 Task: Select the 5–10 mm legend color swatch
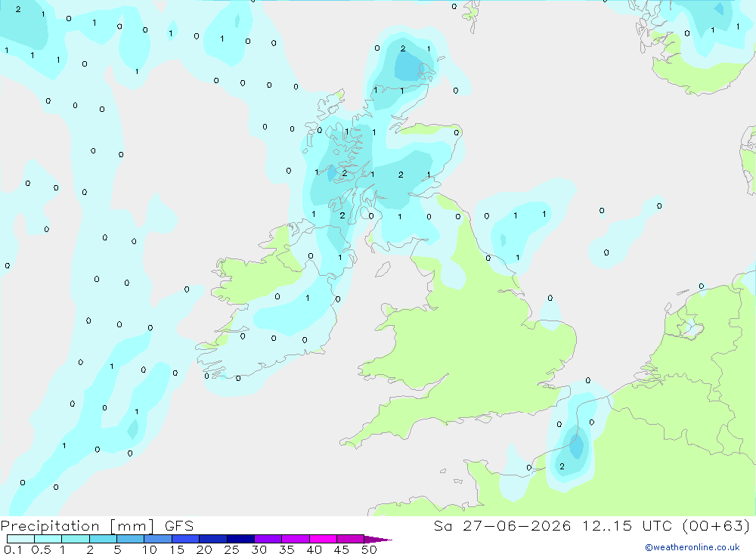(x=131, y=539)
